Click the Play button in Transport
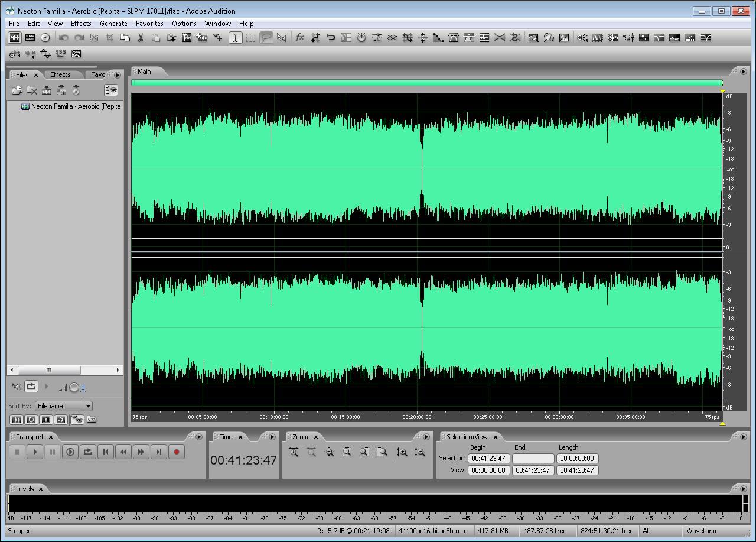 pyautogui.click(x=35, y=452)
